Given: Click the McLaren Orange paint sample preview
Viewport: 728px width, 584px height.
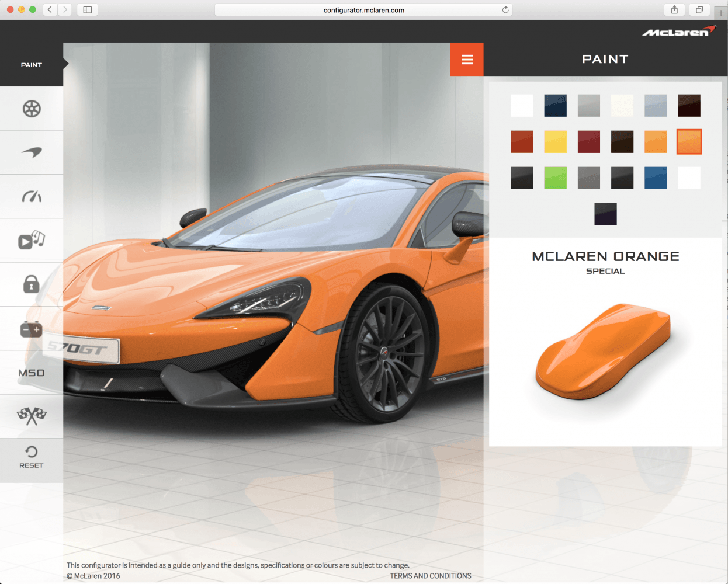Looking at the screenshot, I should 603,352.
